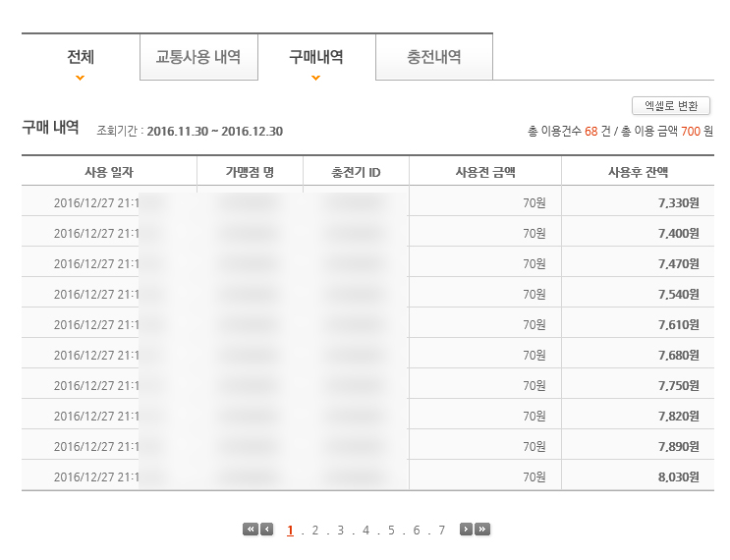
Task: Click next page arrow icon
Action: click(467, 530)
